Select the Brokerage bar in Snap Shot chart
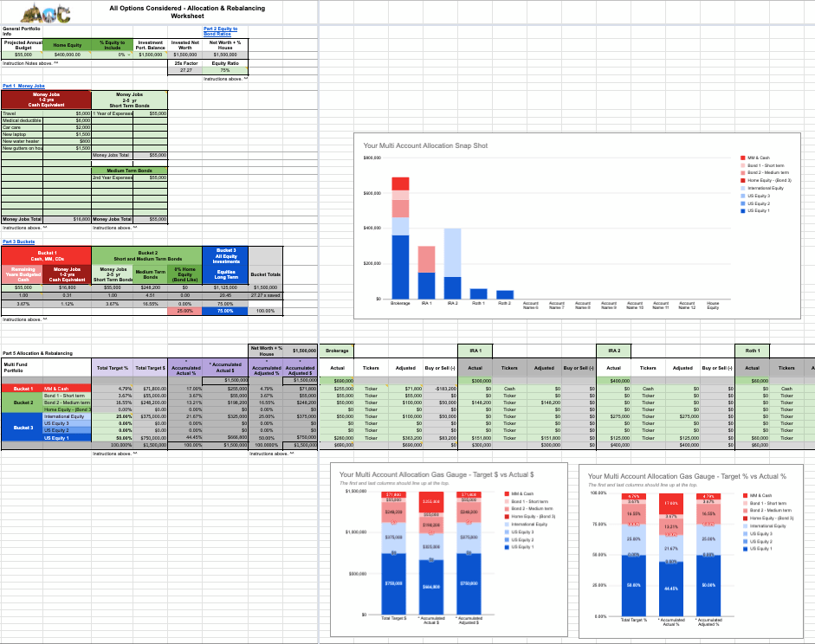Screen dimensions: 815x644 [x=400, y=238]
